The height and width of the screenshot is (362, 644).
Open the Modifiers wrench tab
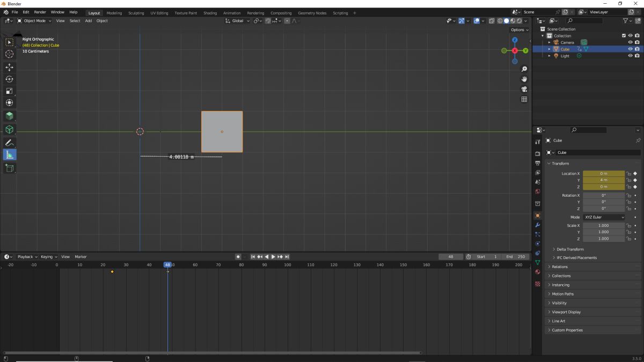point(538,225)
